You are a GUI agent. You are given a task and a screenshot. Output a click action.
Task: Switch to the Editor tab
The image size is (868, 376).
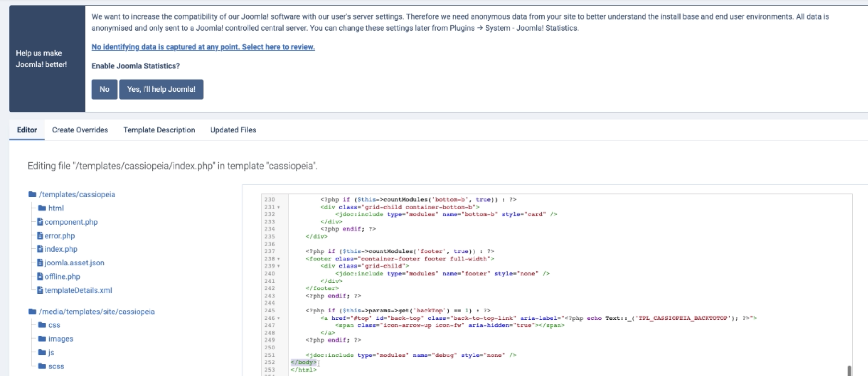click(x=27, y=130)
